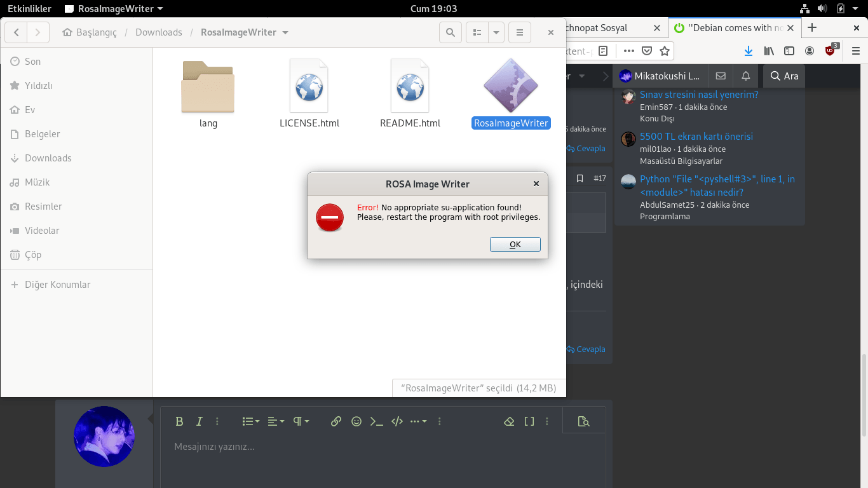The width and height of the screenshot is (868, 488).
Task: Select the README.html file
Action: point(410,93)
